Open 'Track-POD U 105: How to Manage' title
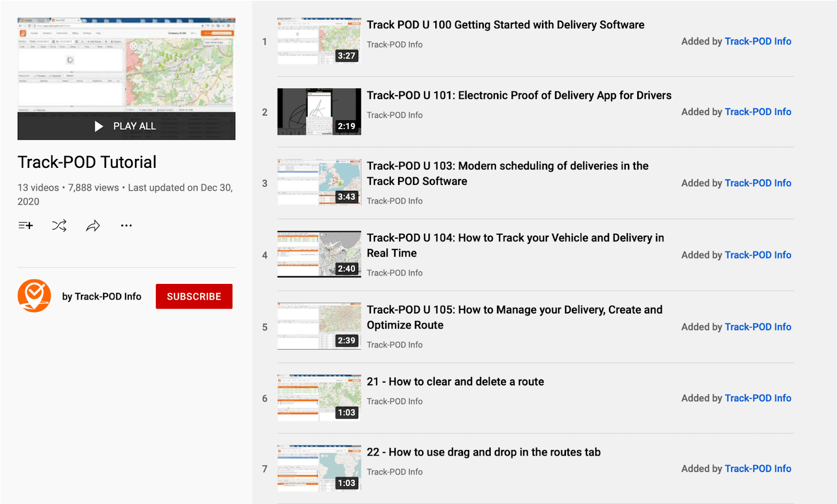This screenshot has width=837, height=504. [x=515, y=317]
